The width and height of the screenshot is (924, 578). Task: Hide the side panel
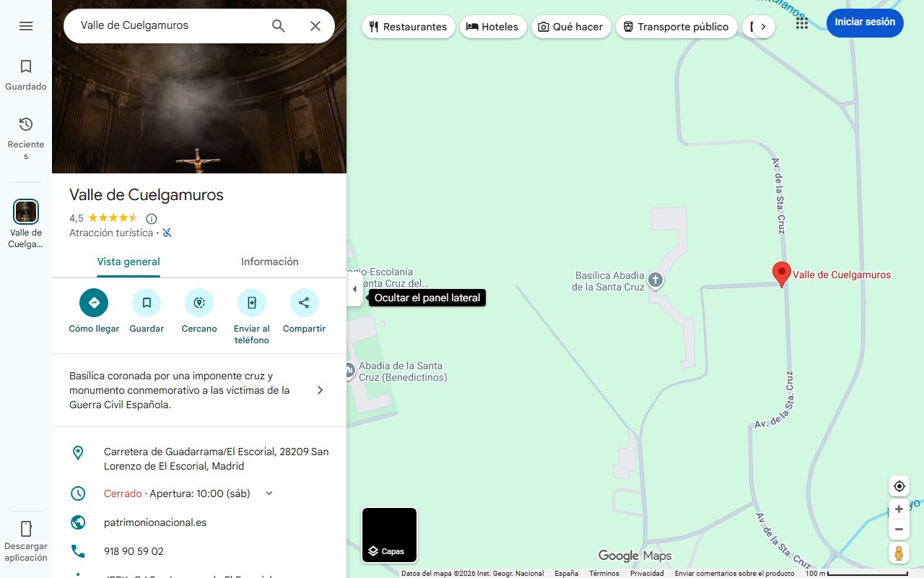pyautogui.click(x=354, y=289)
